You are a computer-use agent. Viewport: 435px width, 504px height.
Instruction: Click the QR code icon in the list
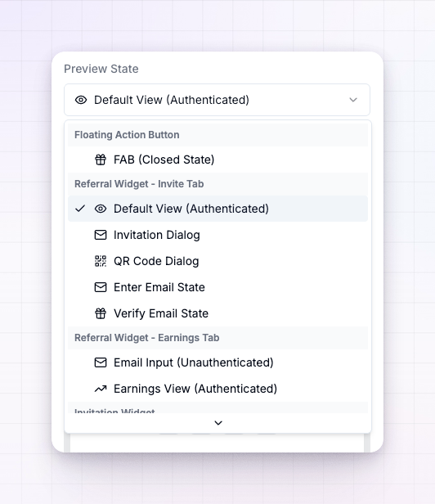click(x=101, y=261)
